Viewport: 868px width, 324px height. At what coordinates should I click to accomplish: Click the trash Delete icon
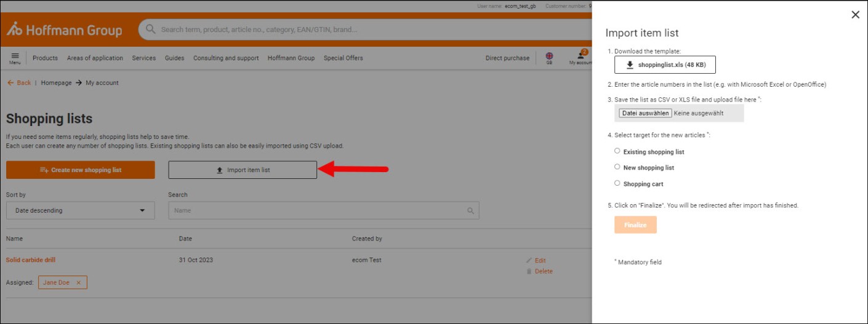click(x=529, y=271)
